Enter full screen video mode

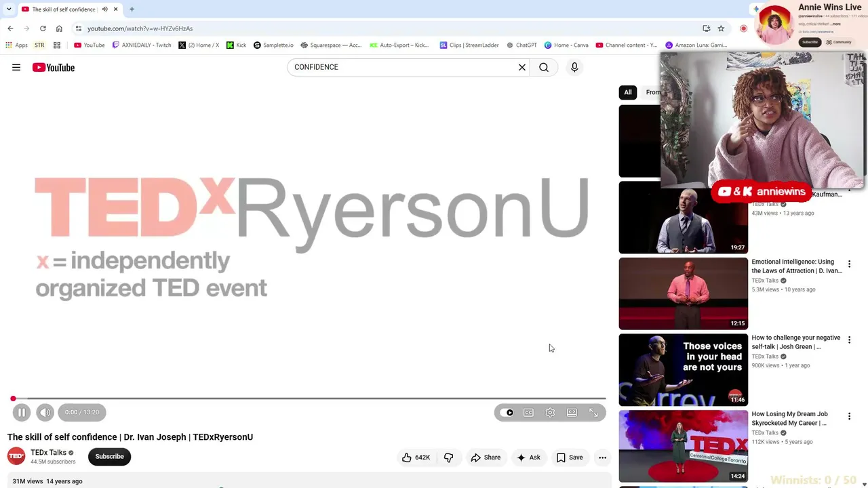(x=593, y=412)
